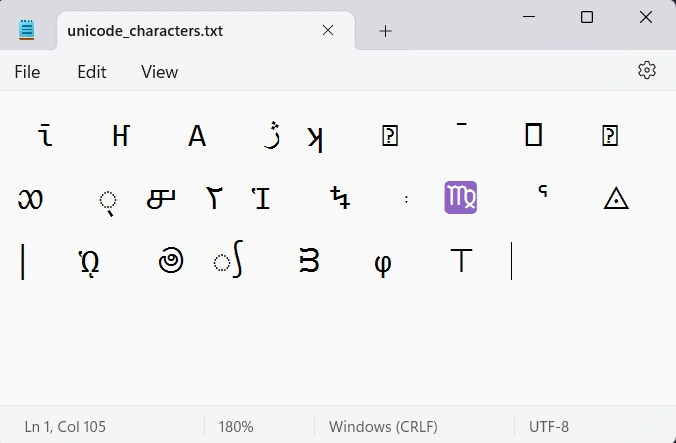The width and height of the screenshot is (676, 443).
Task: Click the Ln 1, Col 105 status indicator
Action: click(x=65, y=427)
